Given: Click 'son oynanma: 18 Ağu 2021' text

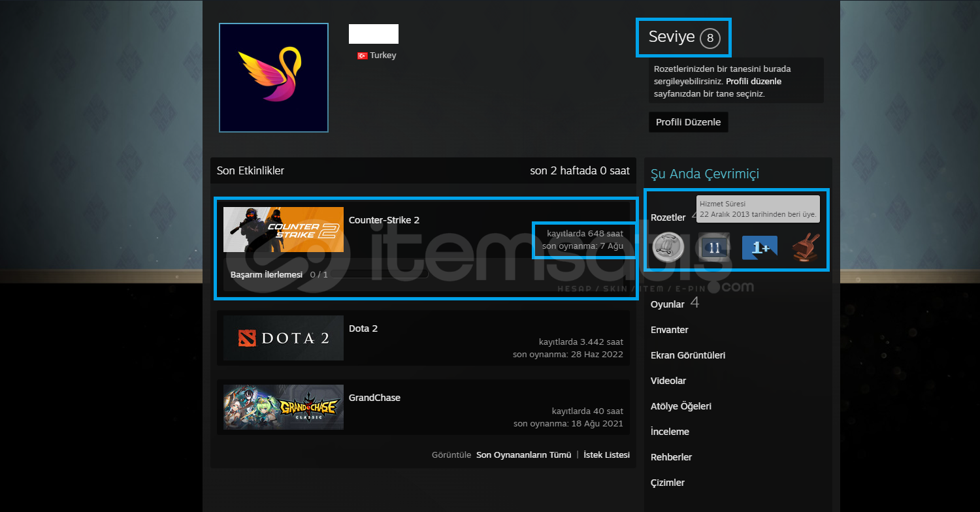Looking at the screenshot, I should [568, 423].
